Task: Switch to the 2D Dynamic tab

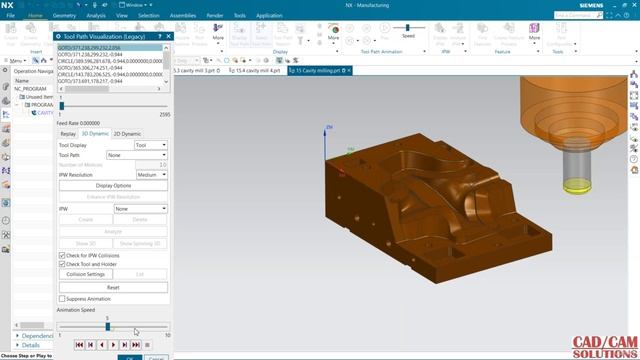Action: tap(127, 134)
